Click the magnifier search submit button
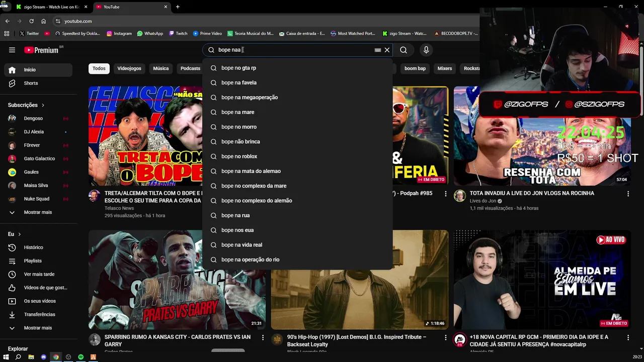The image size is (644, 362). tap(404, 50)
